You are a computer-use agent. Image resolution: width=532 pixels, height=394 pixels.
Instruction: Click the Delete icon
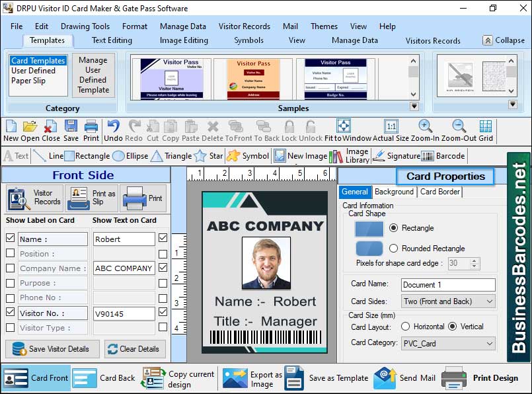[x=213, y=131]
